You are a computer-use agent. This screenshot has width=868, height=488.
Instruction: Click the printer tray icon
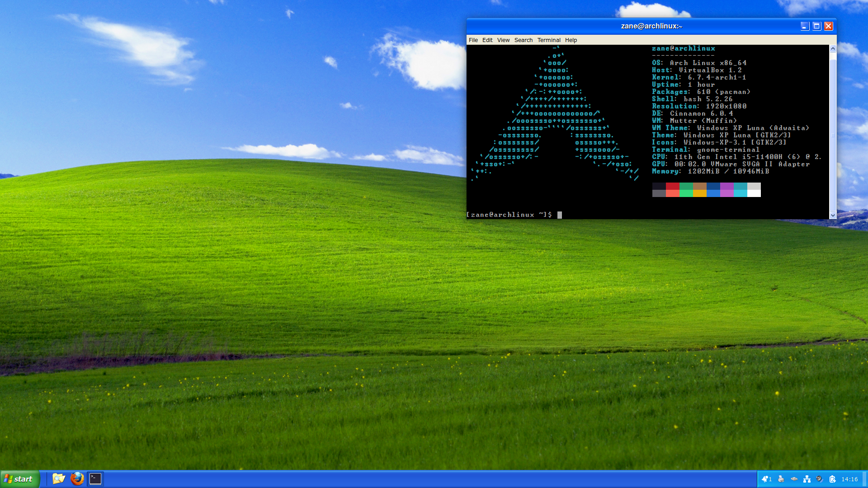(x=781, y=479)
